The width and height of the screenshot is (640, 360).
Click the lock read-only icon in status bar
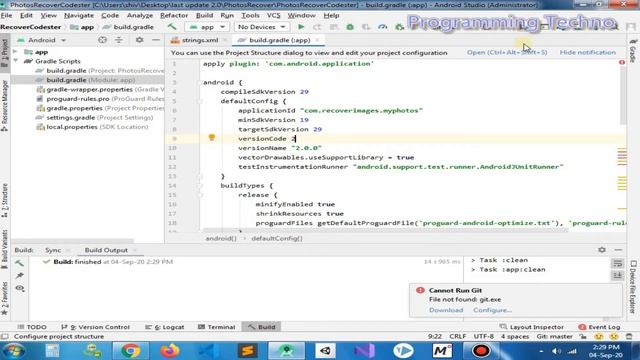click(x=583, y=337)
